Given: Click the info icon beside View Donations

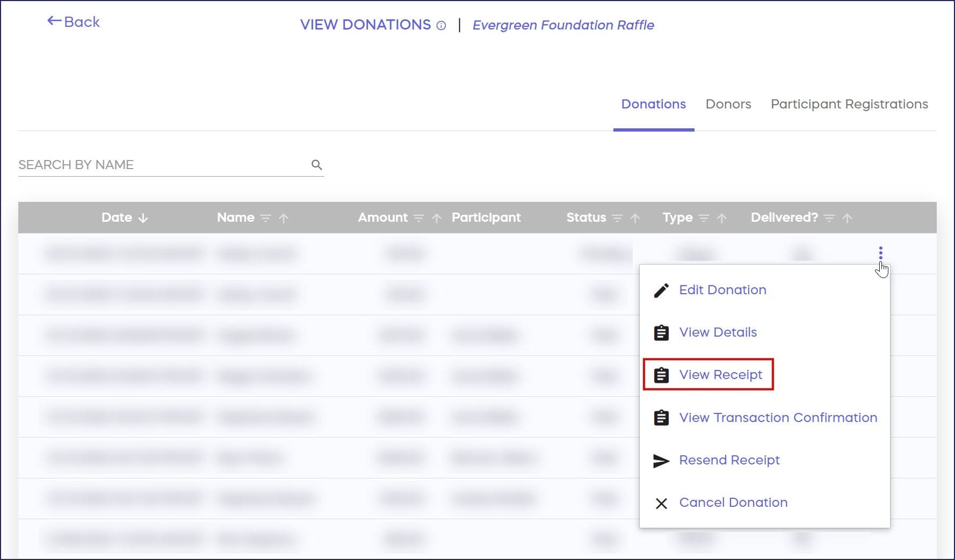Looking at the screenshot, I should pos(441,25).
